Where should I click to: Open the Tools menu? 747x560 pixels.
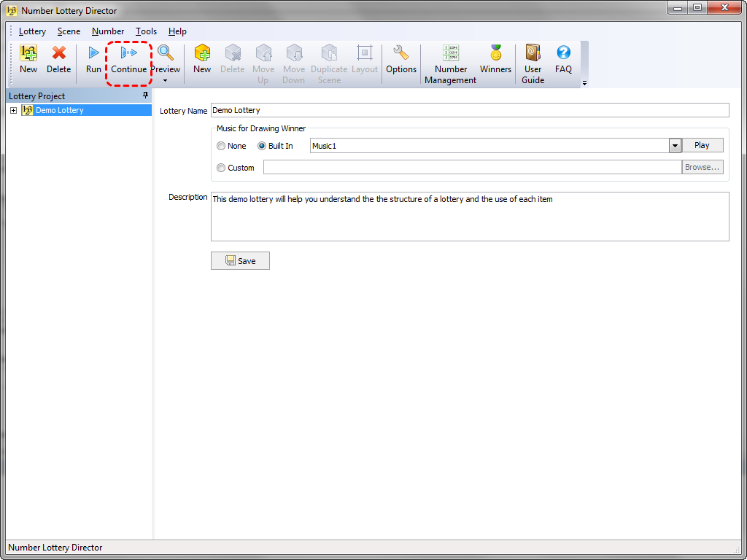146,31
